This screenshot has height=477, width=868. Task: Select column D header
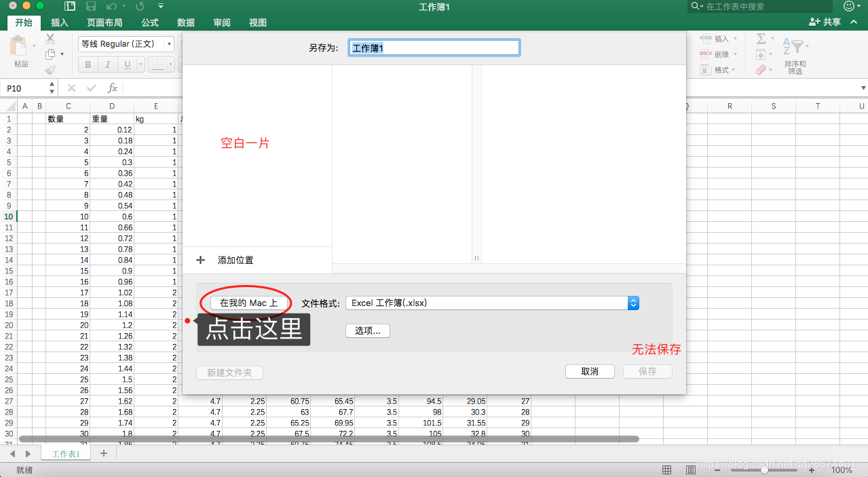(x=112, y=106)
